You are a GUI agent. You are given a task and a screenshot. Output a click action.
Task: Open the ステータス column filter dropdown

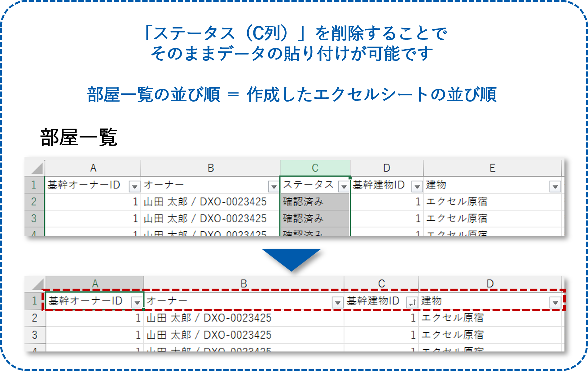[344, 186]
